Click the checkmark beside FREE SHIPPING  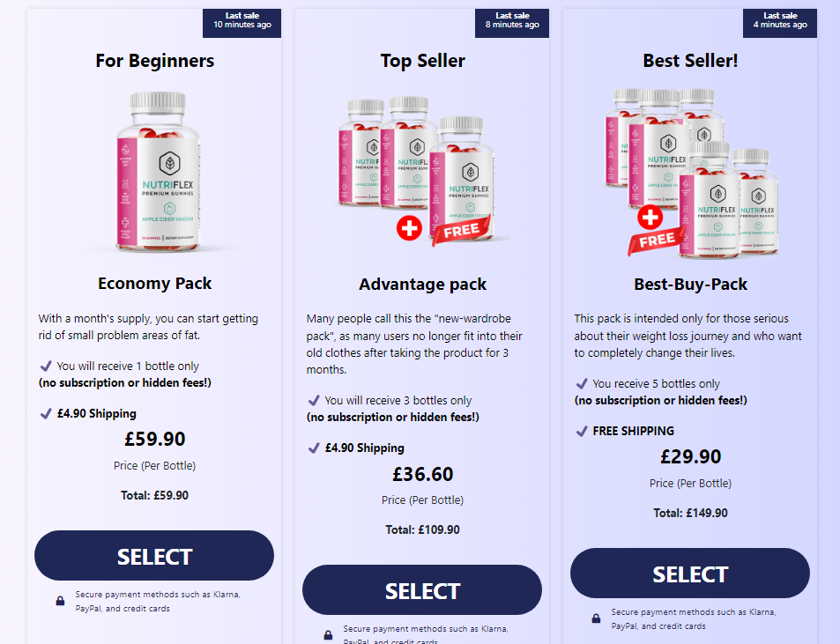[582, 431]
